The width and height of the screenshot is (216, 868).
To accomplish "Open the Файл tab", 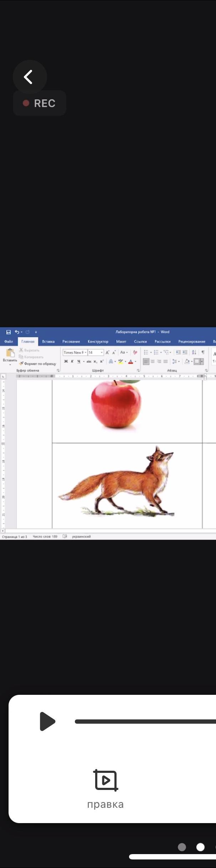I will pos(9,341).
